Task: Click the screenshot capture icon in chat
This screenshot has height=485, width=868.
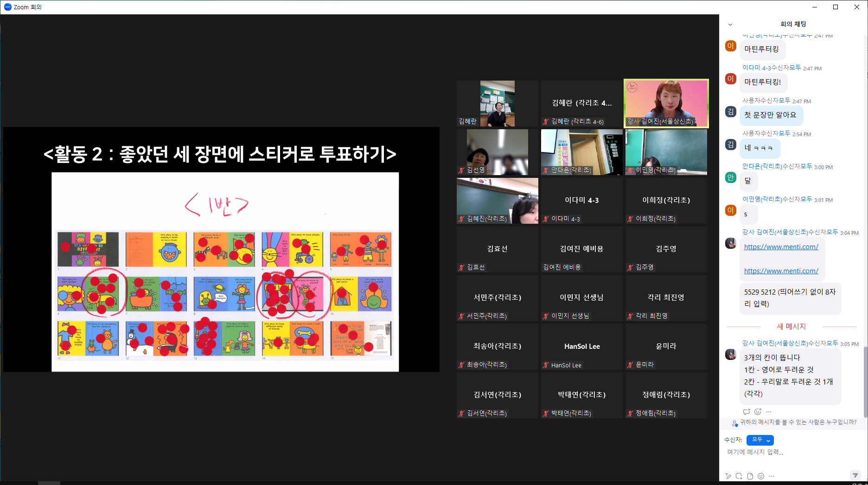Action: coord(739,476)
